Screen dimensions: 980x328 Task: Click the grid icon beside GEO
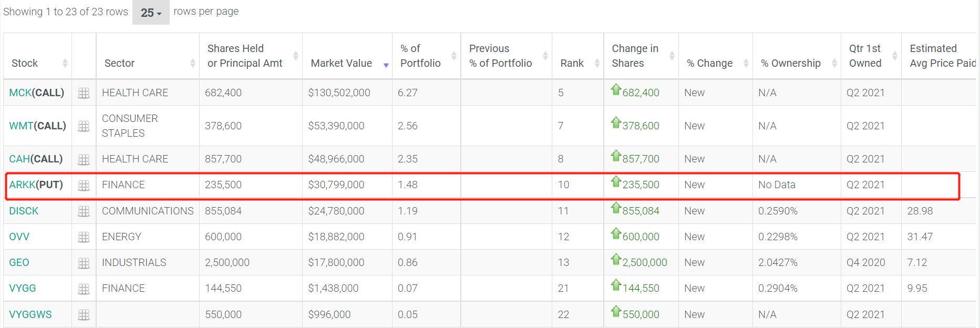point(84,263)
